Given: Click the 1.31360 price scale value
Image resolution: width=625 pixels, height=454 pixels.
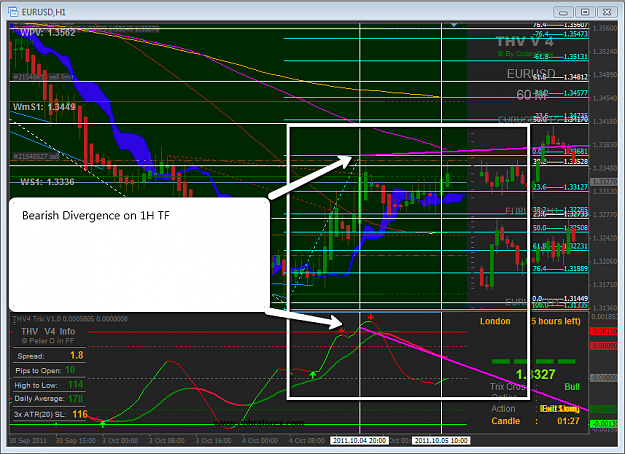Looking at the screenshot, I should (605, 308).
